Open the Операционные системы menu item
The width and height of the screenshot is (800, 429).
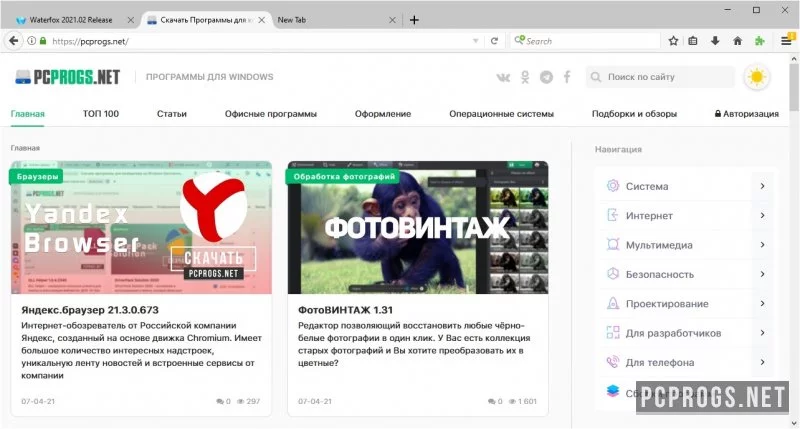click(x=502, y=114)
